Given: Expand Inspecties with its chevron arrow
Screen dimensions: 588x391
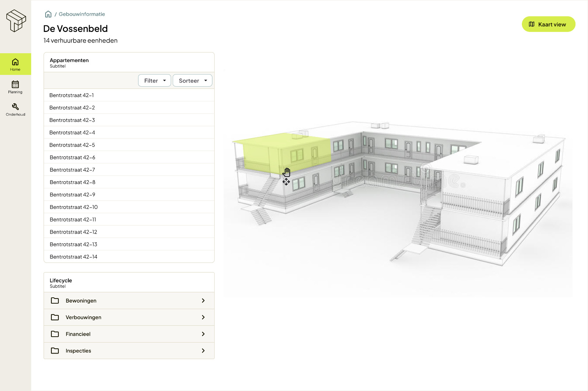Looking at the screenshot, I should [x=203, y=351].
